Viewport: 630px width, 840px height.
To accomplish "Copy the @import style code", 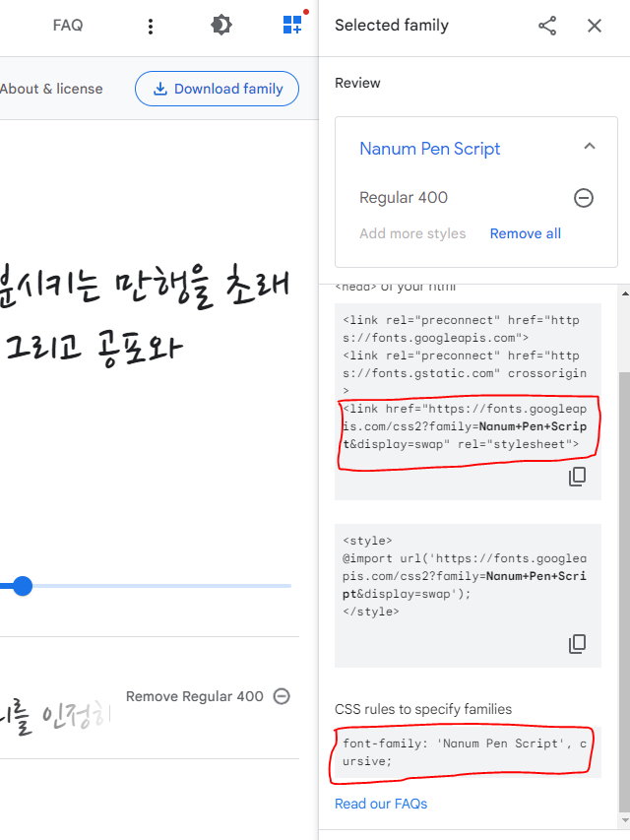I will 577,643.
